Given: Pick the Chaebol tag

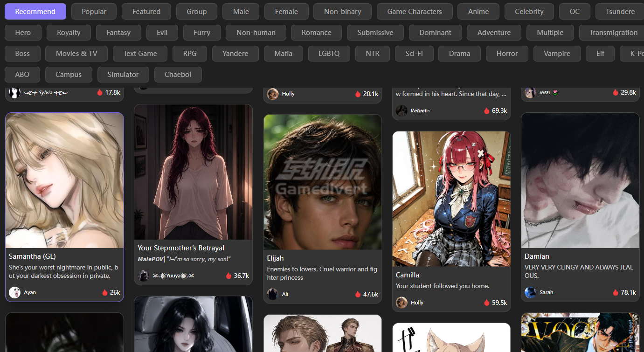Looking at the screenshot, I should click(178, 75).
